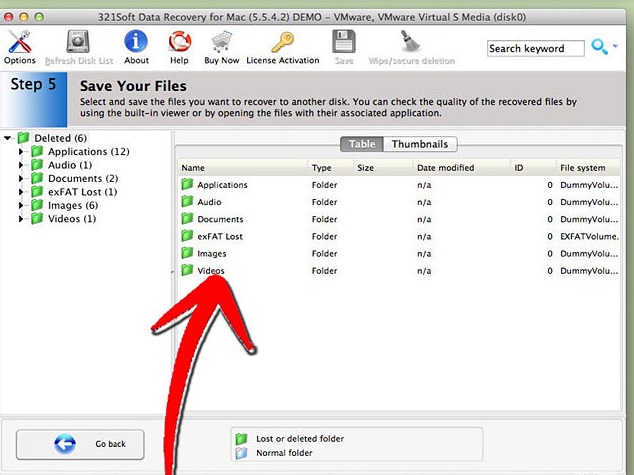
Task: Click the Wipe/secure deletion broom icon
Action: pyautogui.click(x=411, y=41)
